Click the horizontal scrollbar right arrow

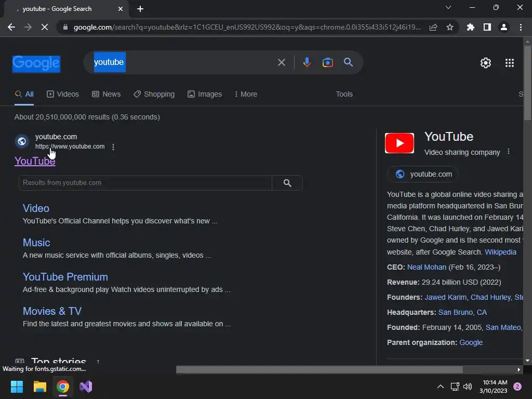[x=519, y=370]
